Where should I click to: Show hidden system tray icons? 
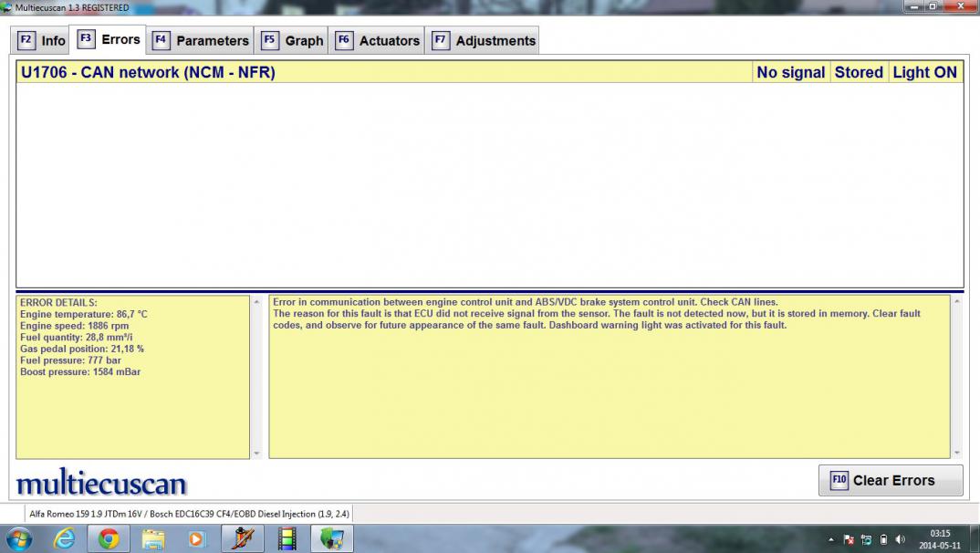[x=831, y=540]
